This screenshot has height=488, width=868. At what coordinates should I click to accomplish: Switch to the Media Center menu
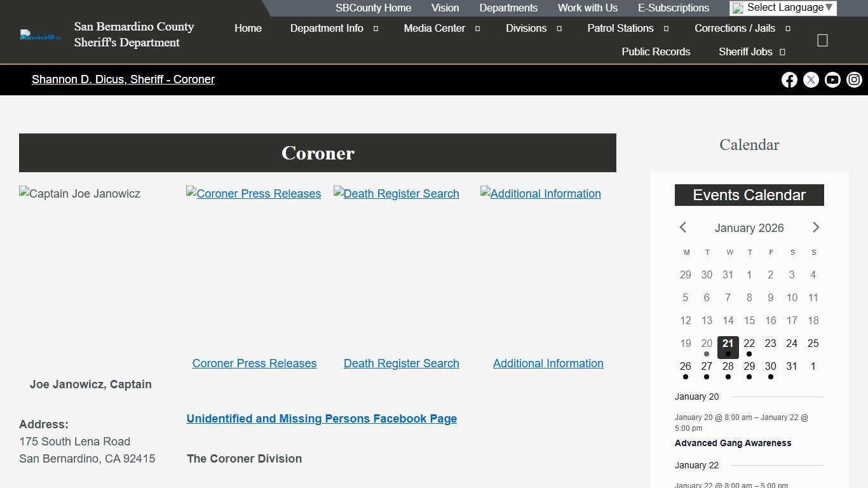435,28
